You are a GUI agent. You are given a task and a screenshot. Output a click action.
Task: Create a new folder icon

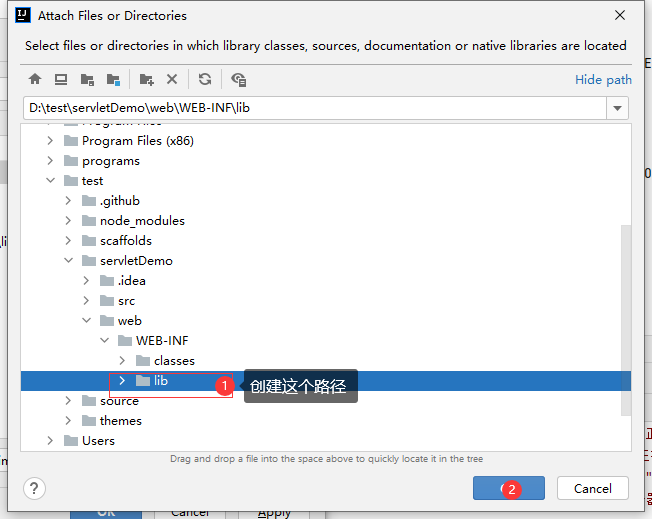[146, 79]
